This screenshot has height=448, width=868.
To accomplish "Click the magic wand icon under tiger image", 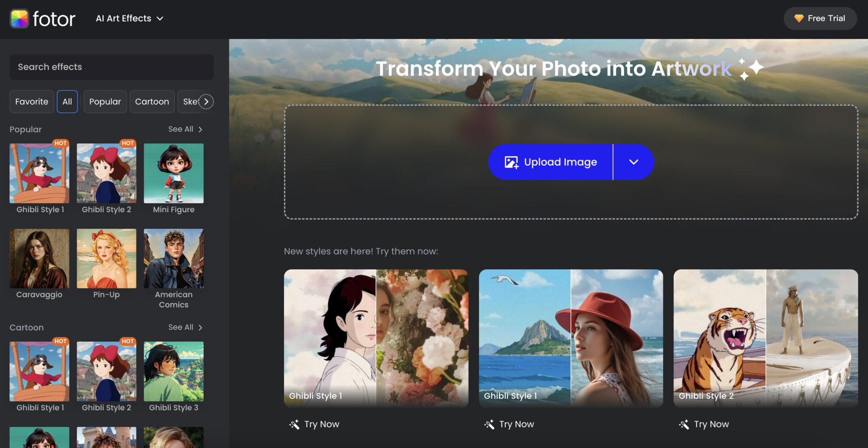I will pyautogui.click(x=684, y=424).
